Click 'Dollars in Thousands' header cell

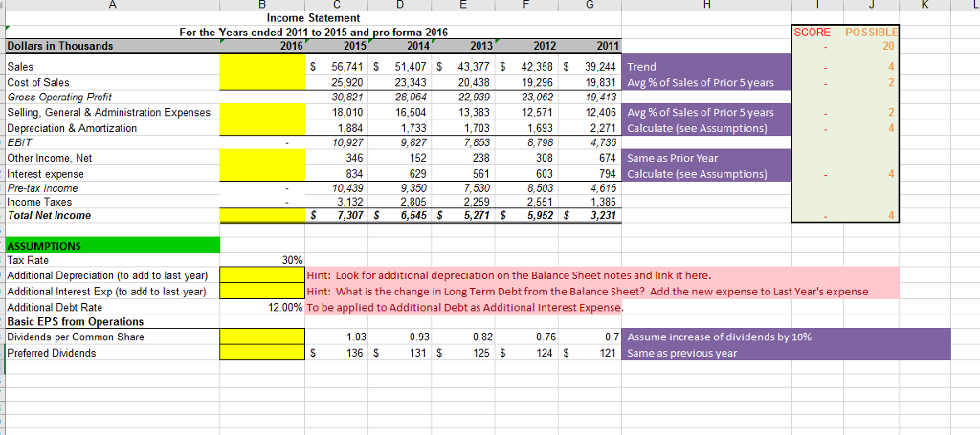click(x=113, y=46)
